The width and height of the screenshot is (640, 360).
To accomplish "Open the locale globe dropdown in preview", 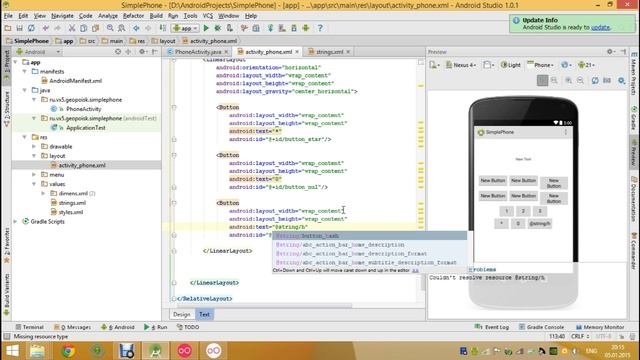I will pyautogui.click(x=567, y=65).
